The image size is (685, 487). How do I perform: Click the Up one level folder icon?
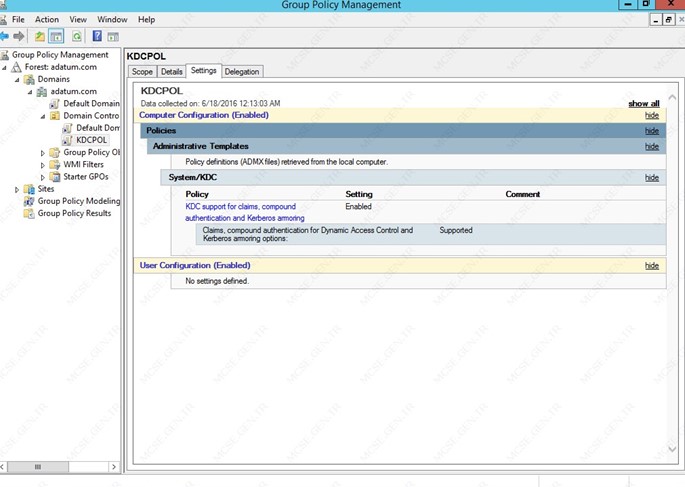pyautogui.click(x=40, y=36)
